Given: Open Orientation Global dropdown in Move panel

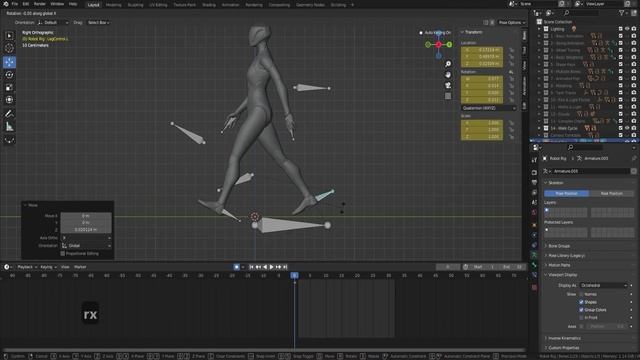Looking at the screenshot, I should (x=86, y=246).
